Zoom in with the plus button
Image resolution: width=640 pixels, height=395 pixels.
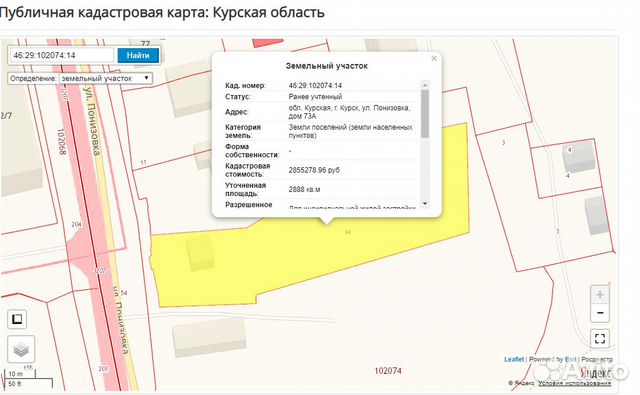coord(600,295)
